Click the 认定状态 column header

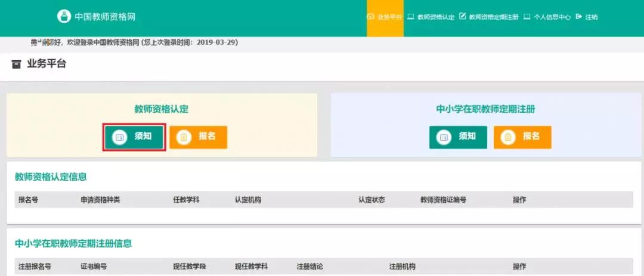point(371,200)
